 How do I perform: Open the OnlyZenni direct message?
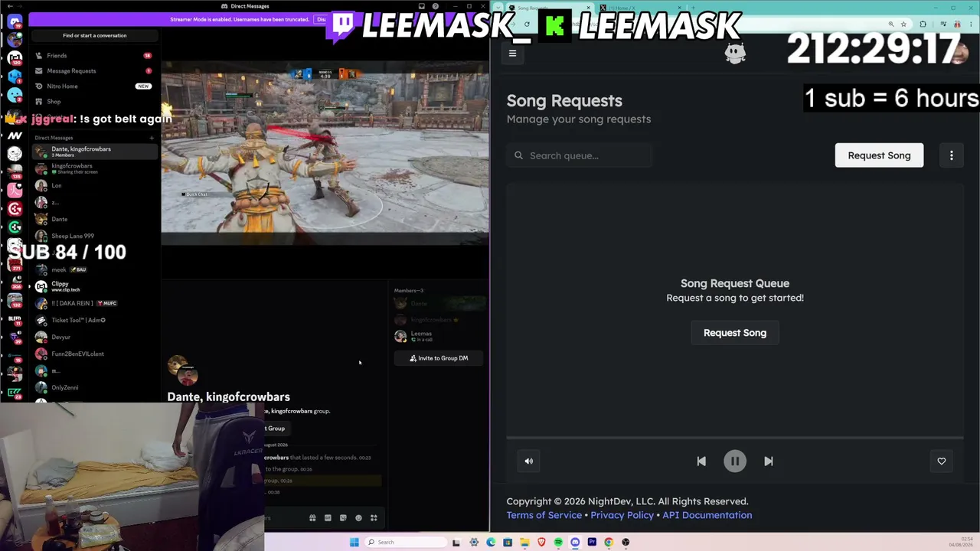pyautogui.click(x=93, y=388)
